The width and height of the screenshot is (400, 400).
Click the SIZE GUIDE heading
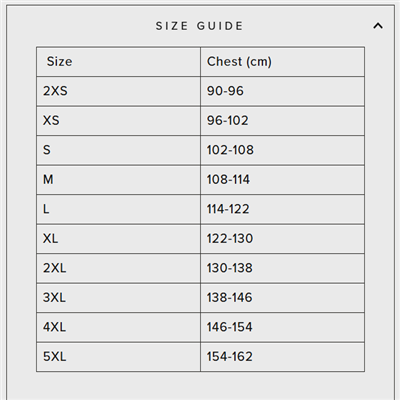pyautogui.click(x=199, y=26)
